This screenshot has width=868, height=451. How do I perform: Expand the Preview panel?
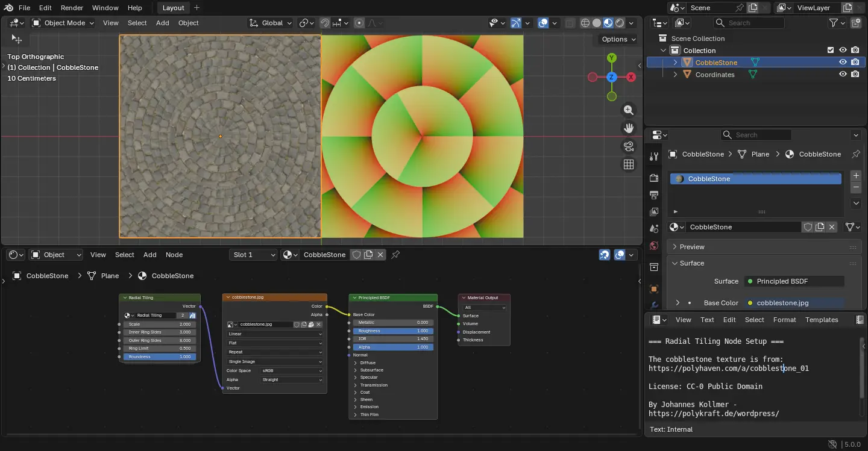[692, 247]
